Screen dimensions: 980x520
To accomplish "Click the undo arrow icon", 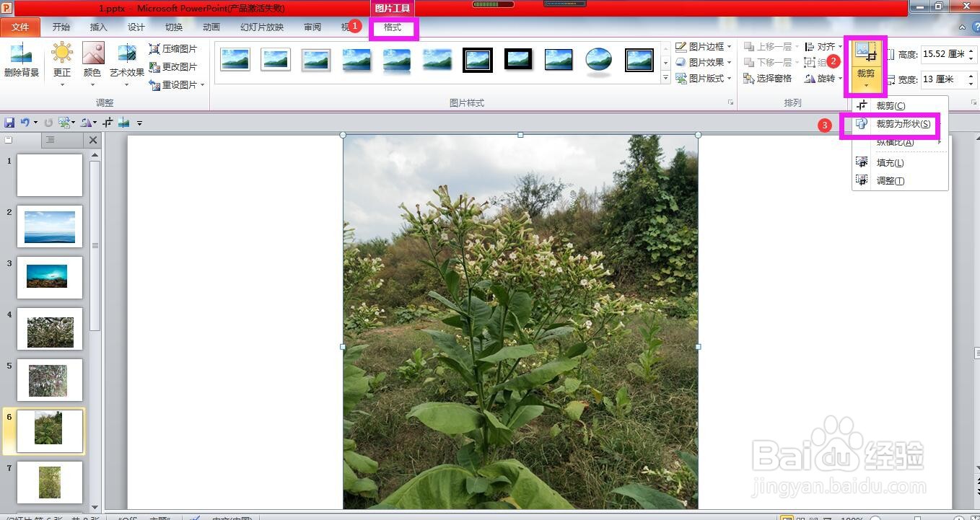I will [x=25, y=123].
